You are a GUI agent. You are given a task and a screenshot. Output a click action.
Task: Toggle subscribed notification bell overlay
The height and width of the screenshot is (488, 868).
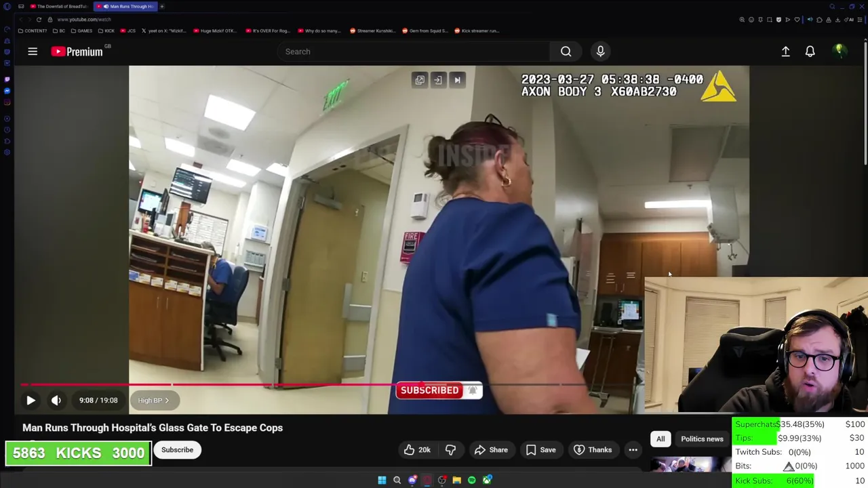point(473,390)
